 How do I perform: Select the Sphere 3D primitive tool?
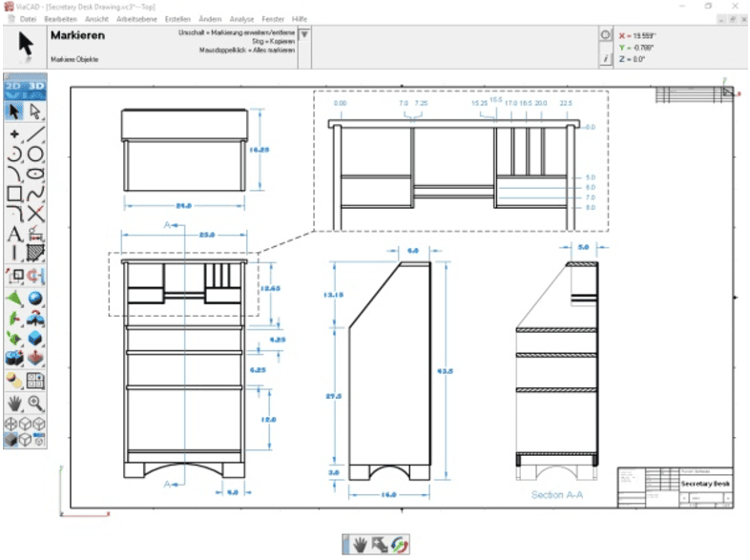[x=36, y=298]
